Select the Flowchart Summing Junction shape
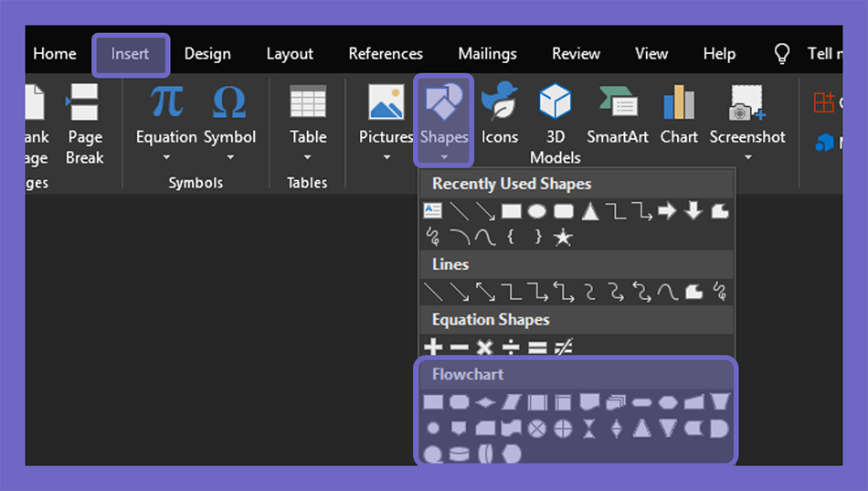Viewport: 868px width, 491px height. [x=536, y=429]
